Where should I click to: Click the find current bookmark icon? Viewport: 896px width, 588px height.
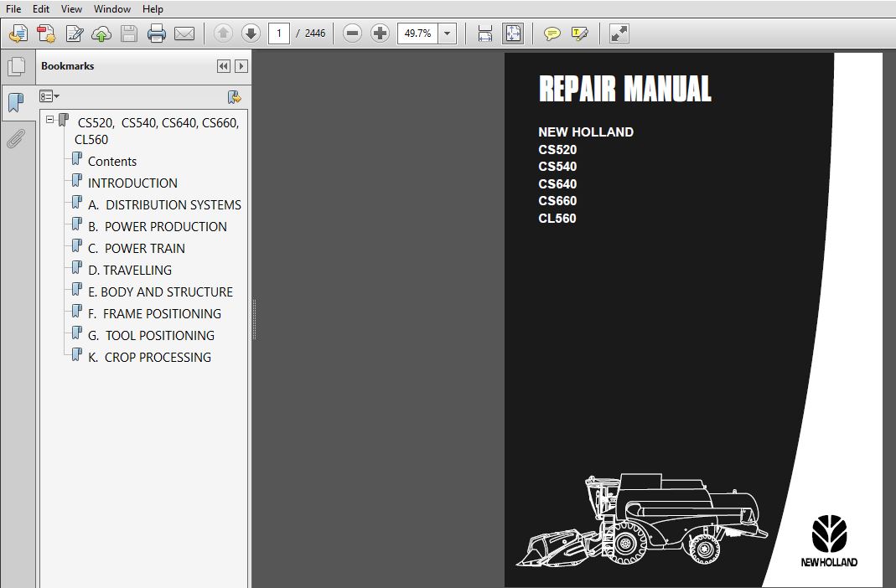(x=235, y=97)
